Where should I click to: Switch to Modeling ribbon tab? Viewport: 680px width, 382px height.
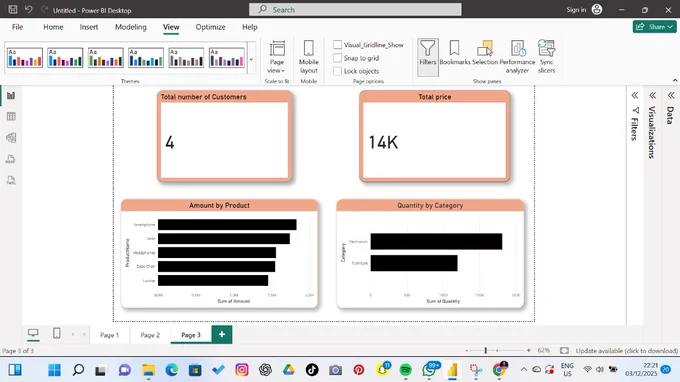[x=131, y=27]
